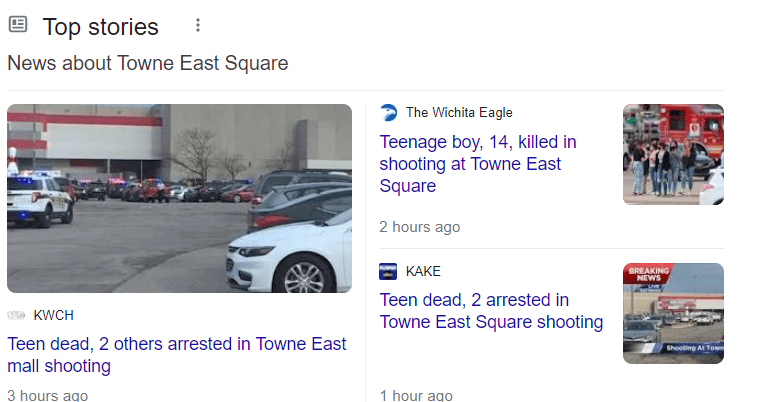Screen dimensions: 771x402
Task: Click the Top stories newspaper icon
Action: coord(18,26)
